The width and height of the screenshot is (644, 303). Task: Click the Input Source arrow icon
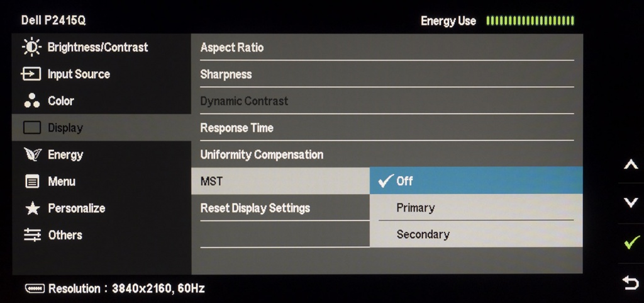pyautogui.click(x=31, y=74)
